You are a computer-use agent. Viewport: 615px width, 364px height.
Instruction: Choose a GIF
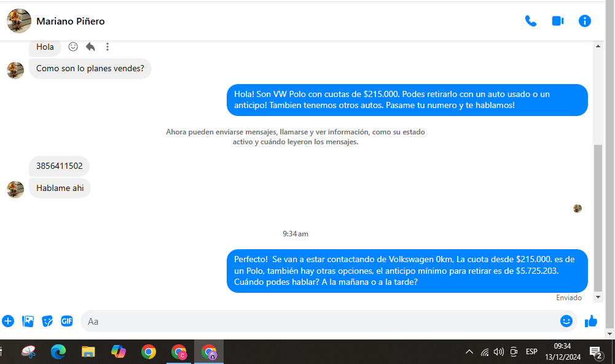click(x=67, y=321)
